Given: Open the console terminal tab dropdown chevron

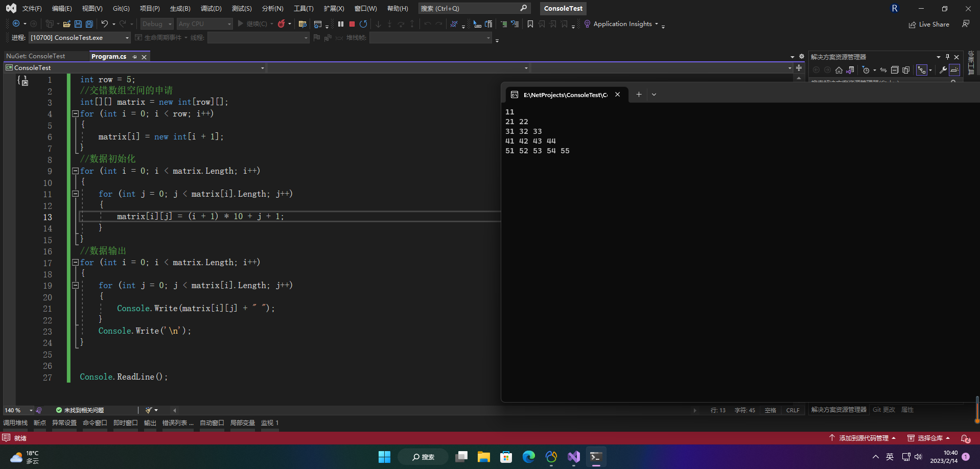Looking at the screenshot, I should [x=654, y=94].
